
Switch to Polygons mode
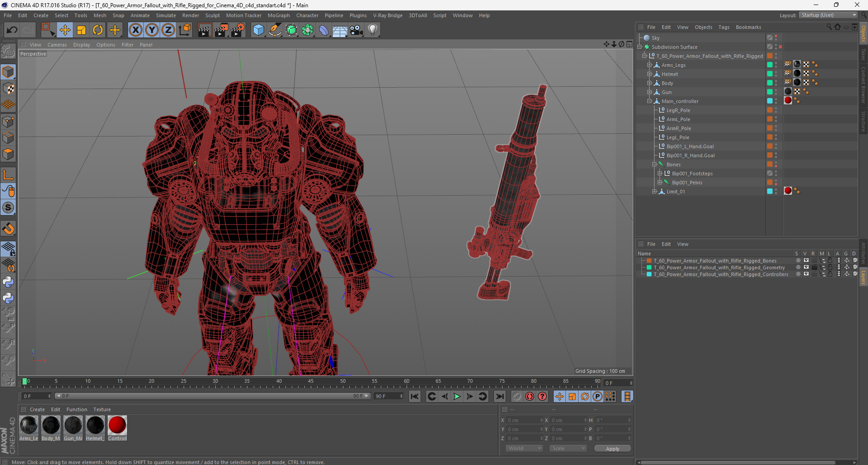coord(8,154)
